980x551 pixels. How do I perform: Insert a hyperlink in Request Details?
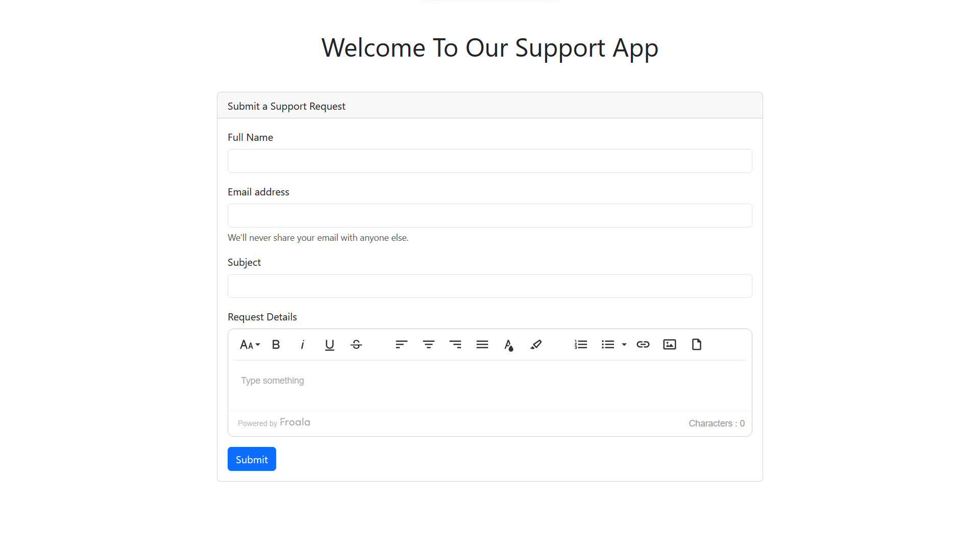643,344
